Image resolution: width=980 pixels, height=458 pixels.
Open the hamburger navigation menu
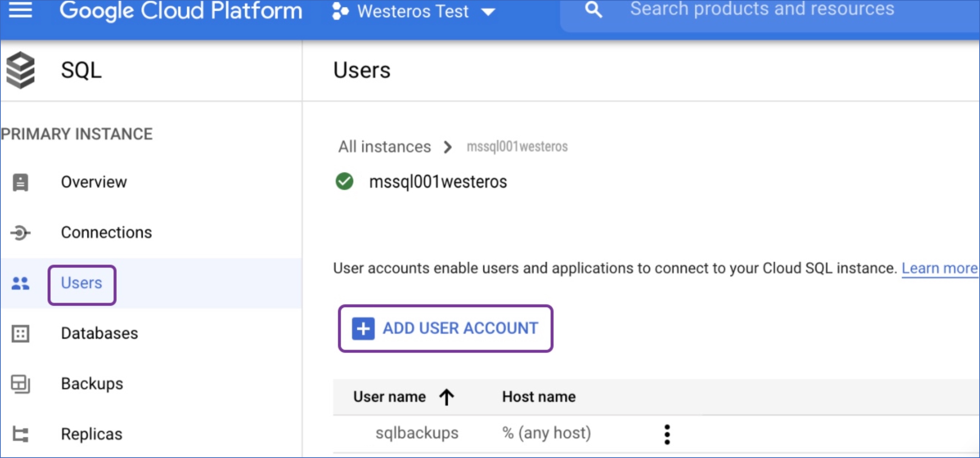pyautogui.click(x=20, y=10)
